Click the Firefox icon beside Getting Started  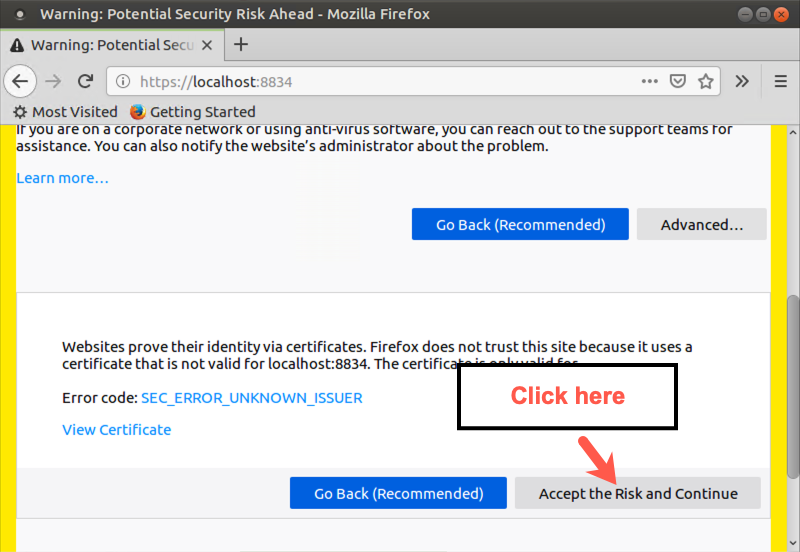[x=137, y=112]
